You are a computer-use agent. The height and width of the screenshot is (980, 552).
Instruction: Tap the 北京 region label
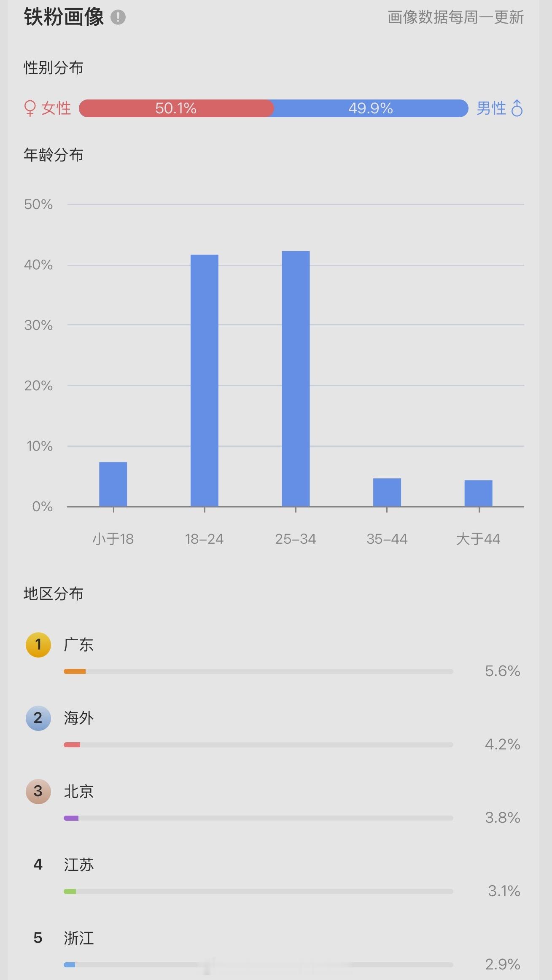pyautogui.click(x=79, y=791)
